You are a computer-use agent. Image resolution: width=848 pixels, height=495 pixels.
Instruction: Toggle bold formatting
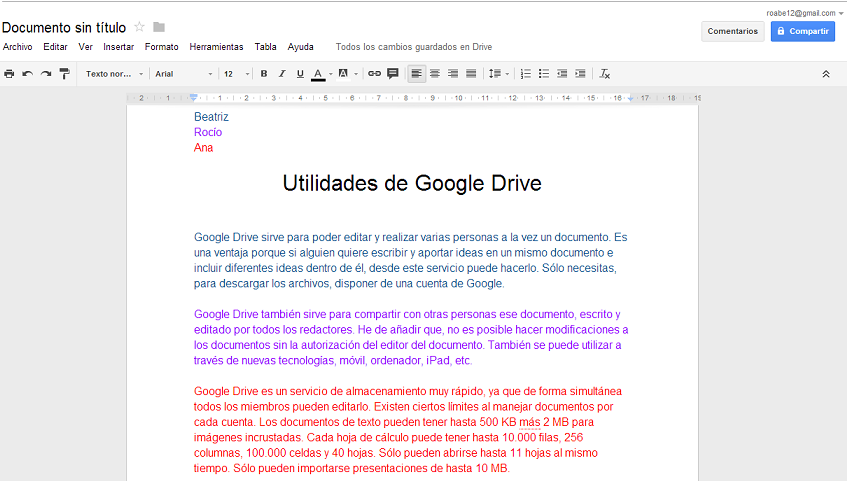pyautogui.click(x=264, y=74)
